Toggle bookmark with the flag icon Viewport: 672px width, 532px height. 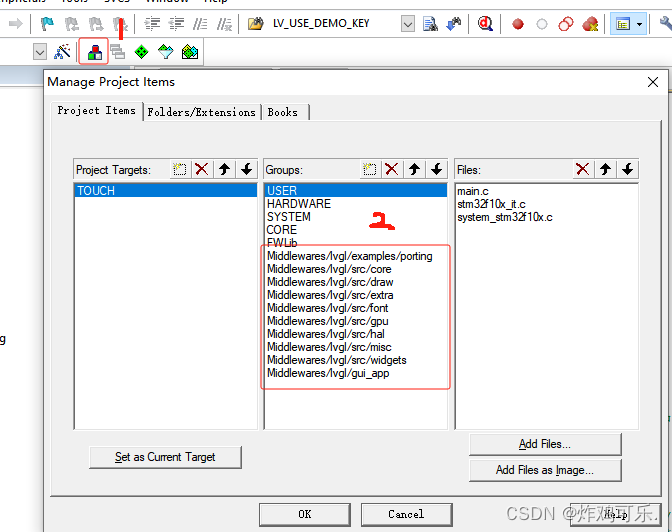(47, 23)
